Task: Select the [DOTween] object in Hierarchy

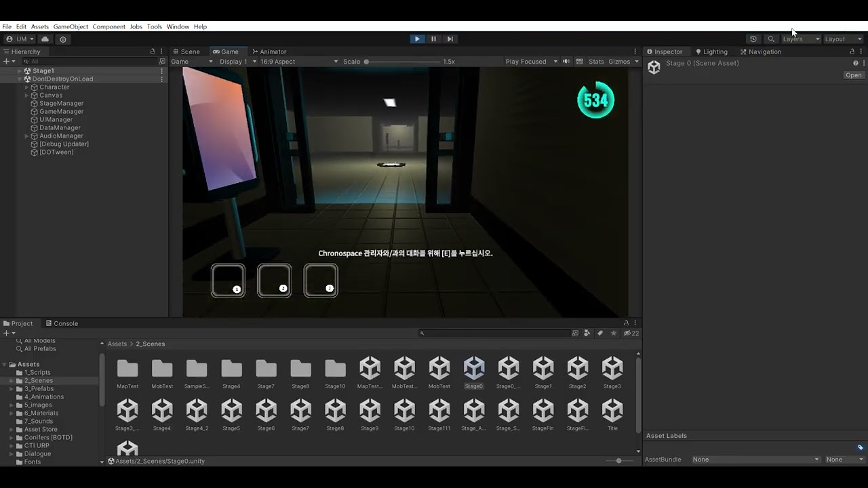Action: tap(56, 152)
